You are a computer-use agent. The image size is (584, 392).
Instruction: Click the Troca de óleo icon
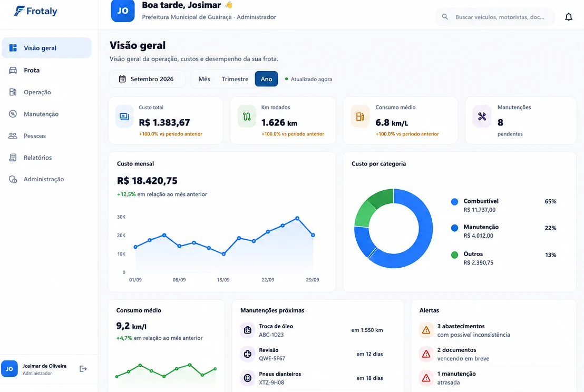coord(247,330)
